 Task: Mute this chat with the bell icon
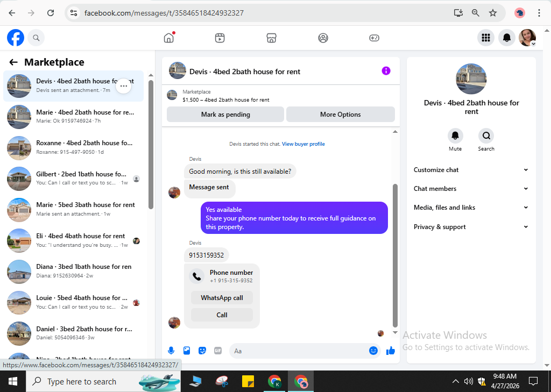pos(455,136)
